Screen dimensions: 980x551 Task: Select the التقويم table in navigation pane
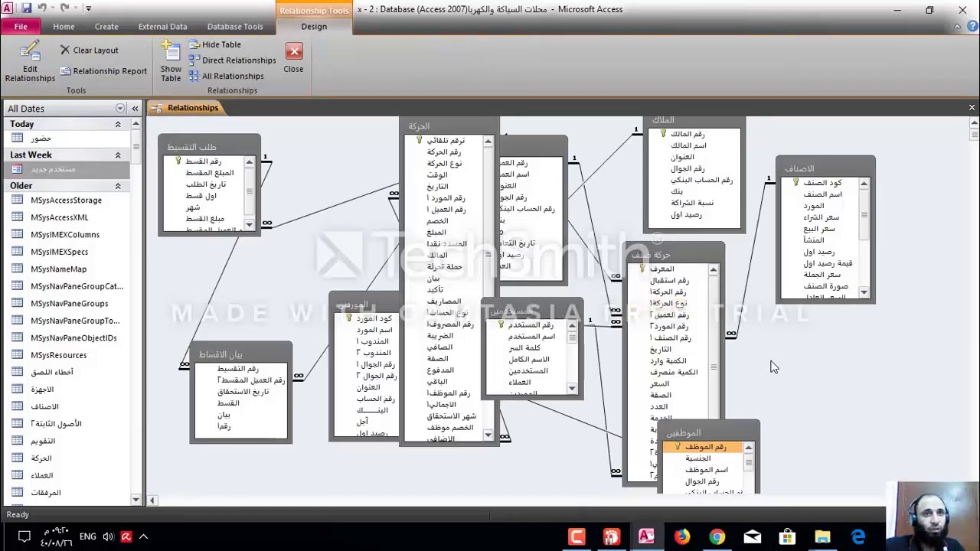point(67,442)
